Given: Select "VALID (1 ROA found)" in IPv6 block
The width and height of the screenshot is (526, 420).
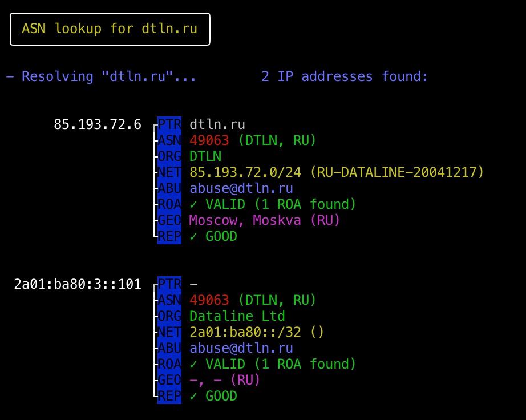Looking at the screenshot, I should click(281, 364).
